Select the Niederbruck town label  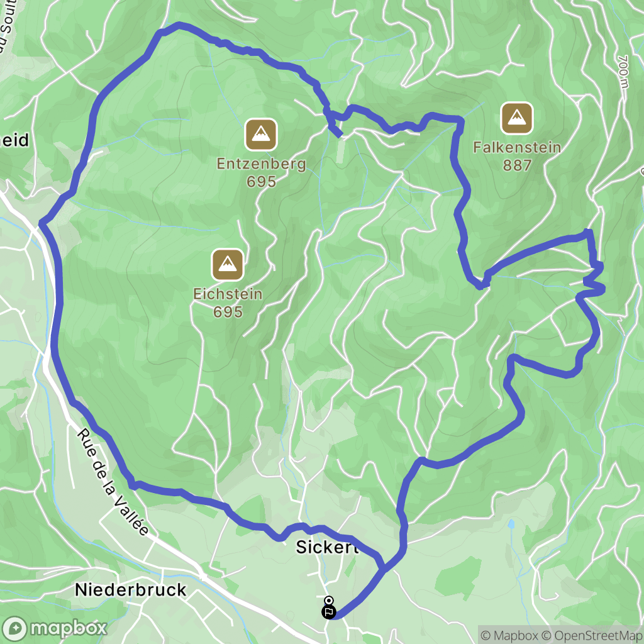pyautogui.click(x=131, y=590)
